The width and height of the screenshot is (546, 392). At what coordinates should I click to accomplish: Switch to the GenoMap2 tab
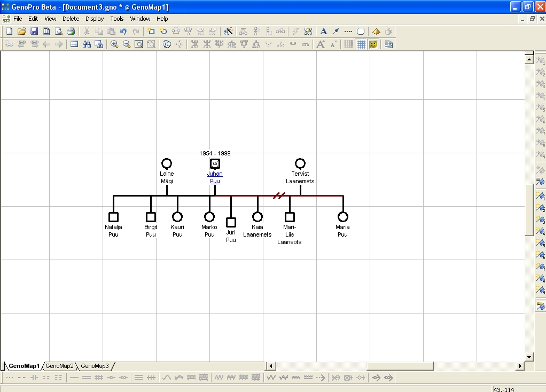click(59, 366)
